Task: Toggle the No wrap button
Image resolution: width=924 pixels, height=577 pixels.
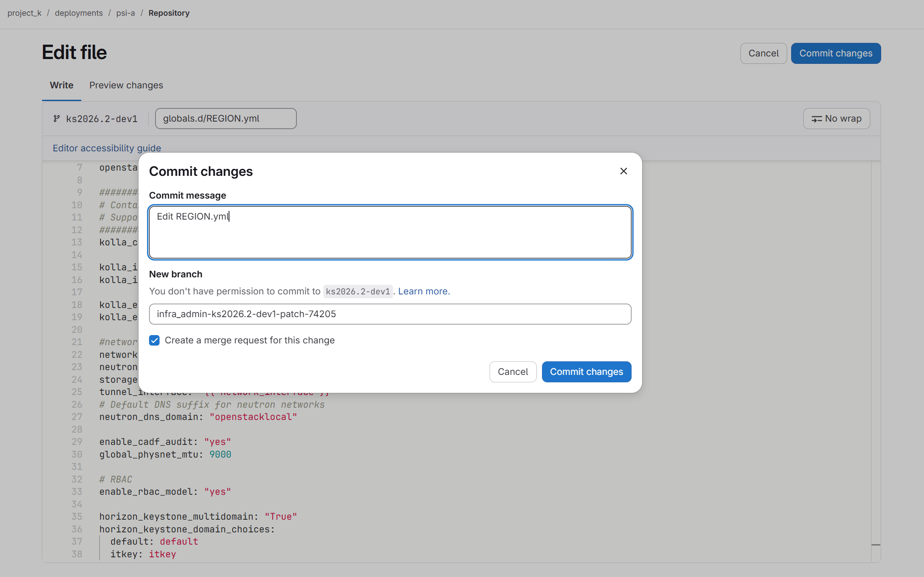Action: coord(836,119)
